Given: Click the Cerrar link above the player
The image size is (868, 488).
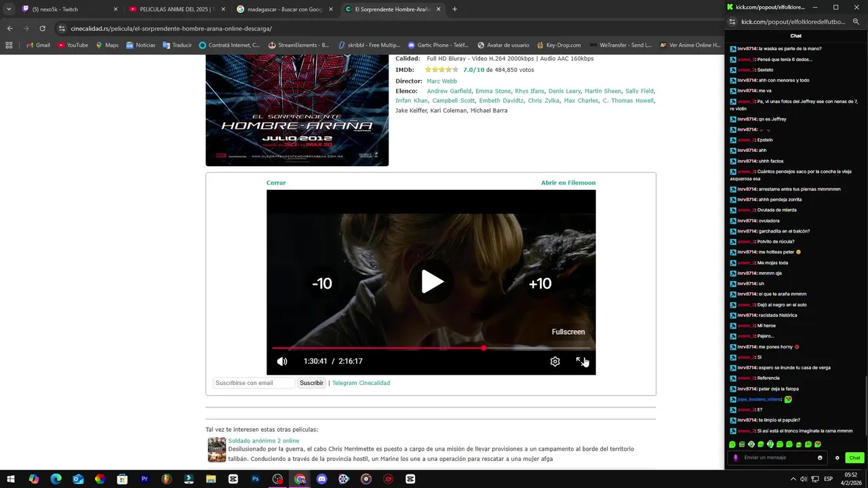Looking at the screenshot, I should [x=276, y=183].
